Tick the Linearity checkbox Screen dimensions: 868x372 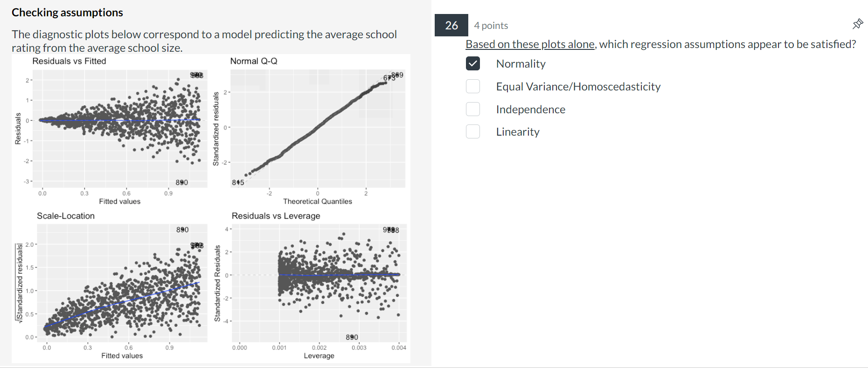[472, 131]
